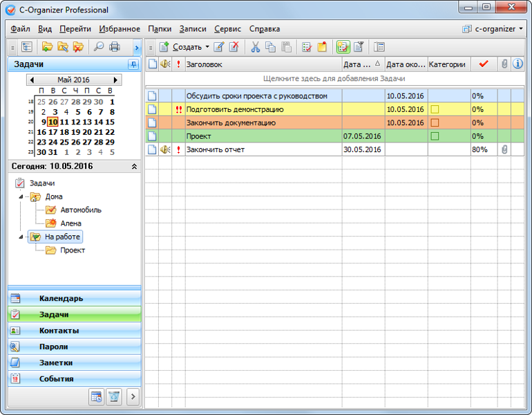Image resolution: width=532 pixels, height=415 pixels.
Task: Collapse the calendar with double chevron by Сегодня
Action: click(x=134, y=167)
